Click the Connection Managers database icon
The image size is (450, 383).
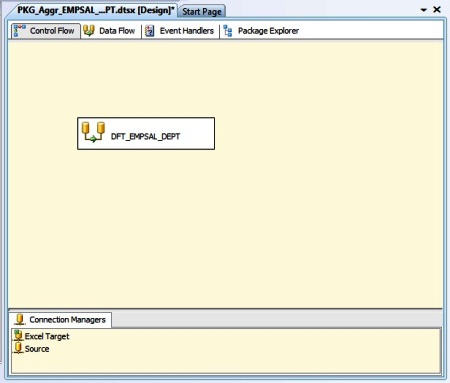pos(20,319)
